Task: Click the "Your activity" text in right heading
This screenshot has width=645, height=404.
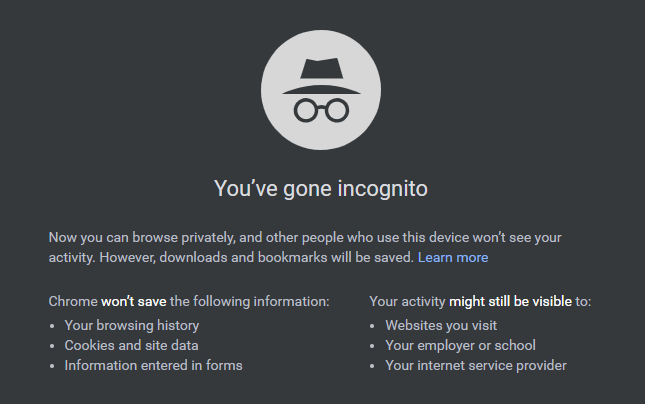Action: coord(407,302)
